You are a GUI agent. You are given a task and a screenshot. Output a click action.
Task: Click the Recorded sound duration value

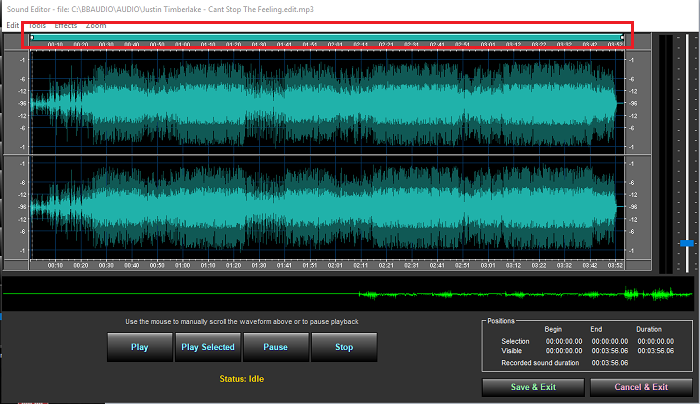(x=610, y=363)
